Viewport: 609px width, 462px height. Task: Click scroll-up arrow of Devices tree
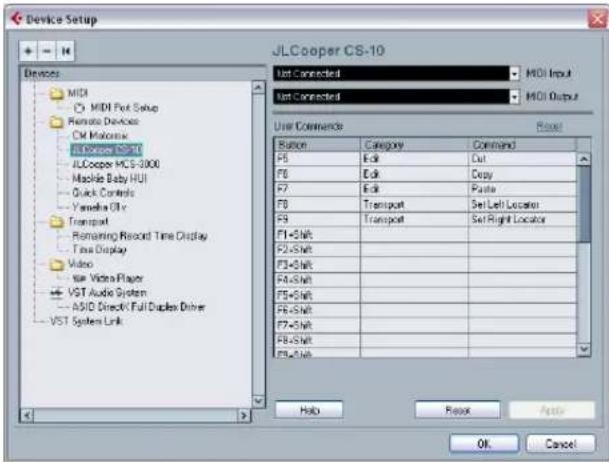[258, 87]
